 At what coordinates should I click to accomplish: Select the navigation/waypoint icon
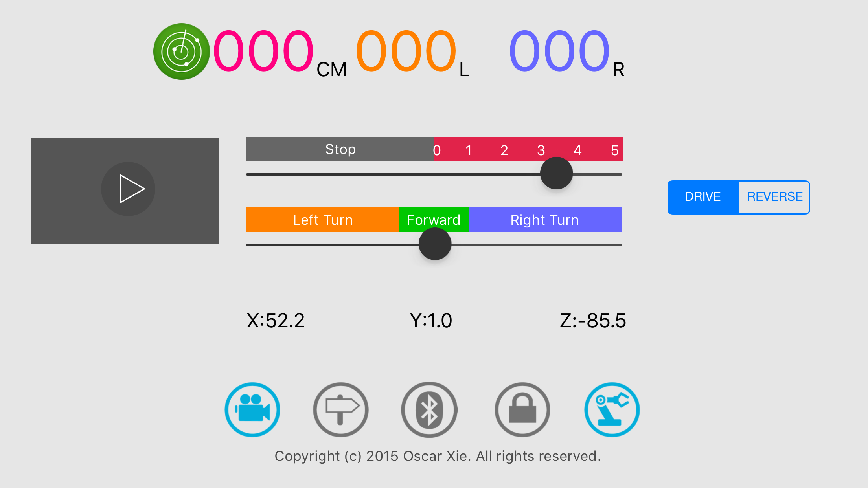point(341,409)
